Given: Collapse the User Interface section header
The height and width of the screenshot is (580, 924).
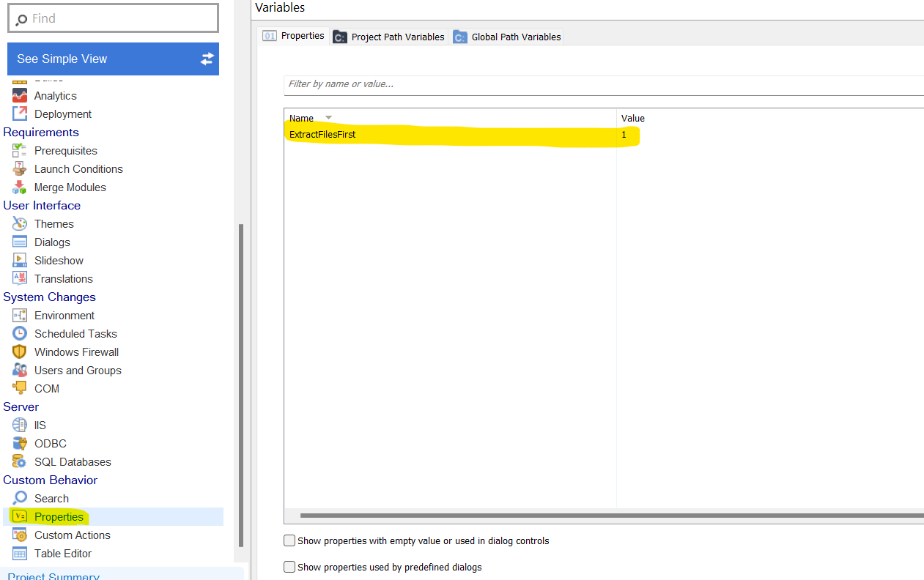Looking at the screenshot, I should (x=42, y=206).
